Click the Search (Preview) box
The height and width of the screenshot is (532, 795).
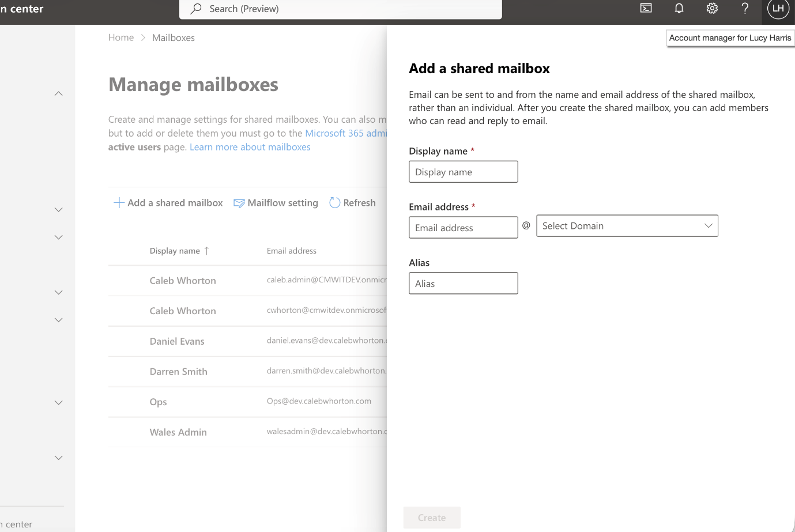click(x=341, y=9)
